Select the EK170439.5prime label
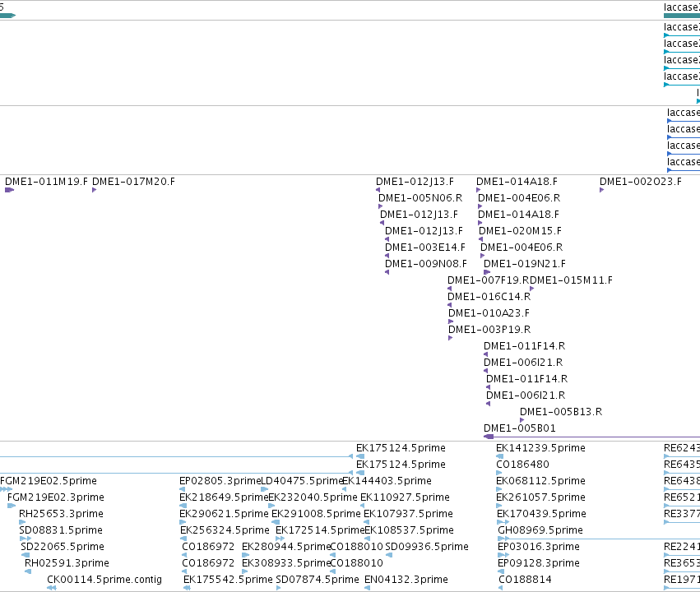Image resolution: width=700 pixels, height=592 pixels. (541, 514)
